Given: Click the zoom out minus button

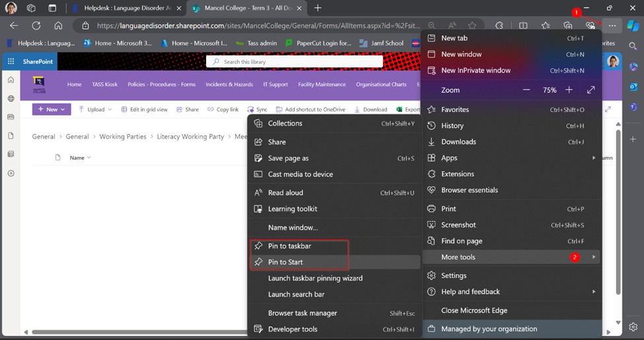Looking at the screenshot, I should coord(526,90).
